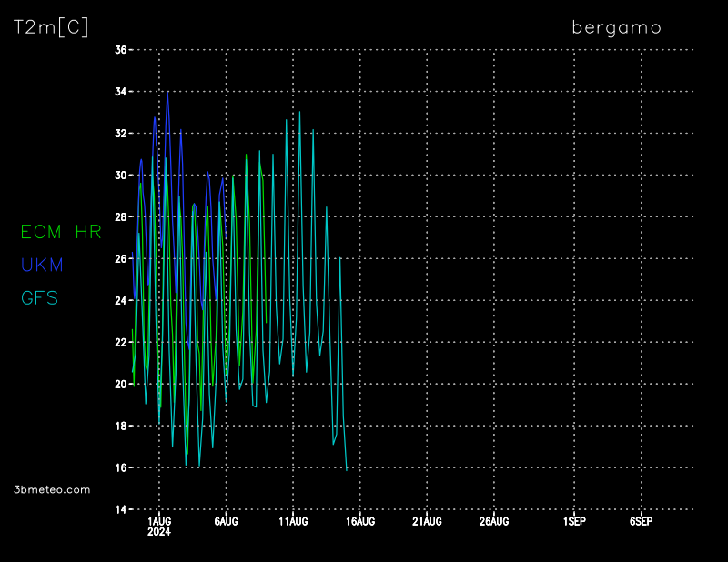The image size is (728, 562).
Task: Click the T2m[C] chart title
Action: (x=51, y=27)
